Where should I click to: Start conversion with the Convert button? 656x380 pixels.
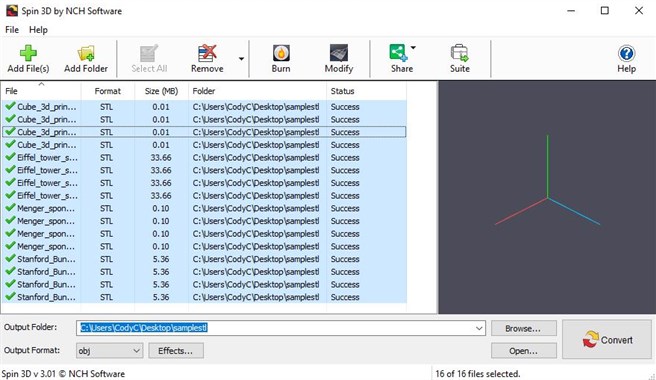coord(607,339)
